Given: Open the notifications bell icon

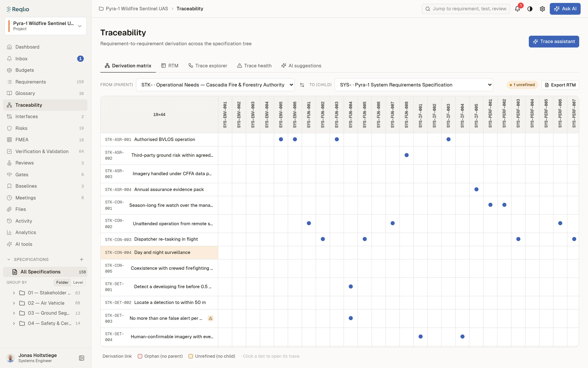Looking at the screenshot, I should tap(517, 9).
